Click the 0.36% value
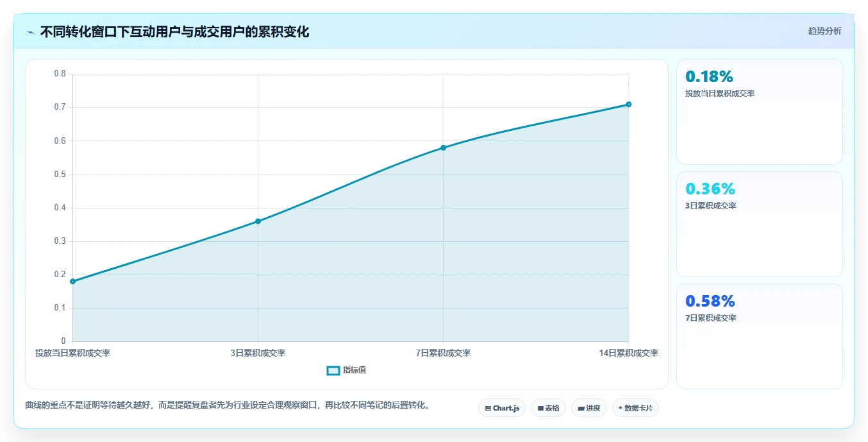The height and width of the screenshot is (442, 868). click(710, 189)
